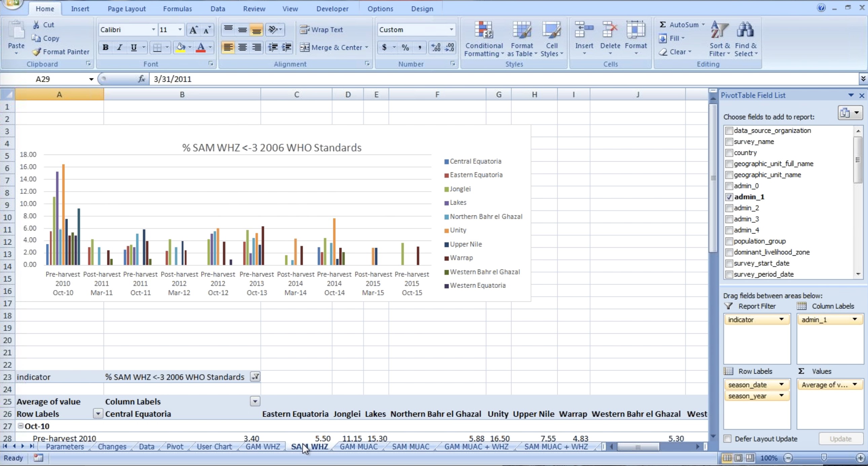Switch to the GAM MUAC sheet tab
868x466 pixels.
coord(358,447)
